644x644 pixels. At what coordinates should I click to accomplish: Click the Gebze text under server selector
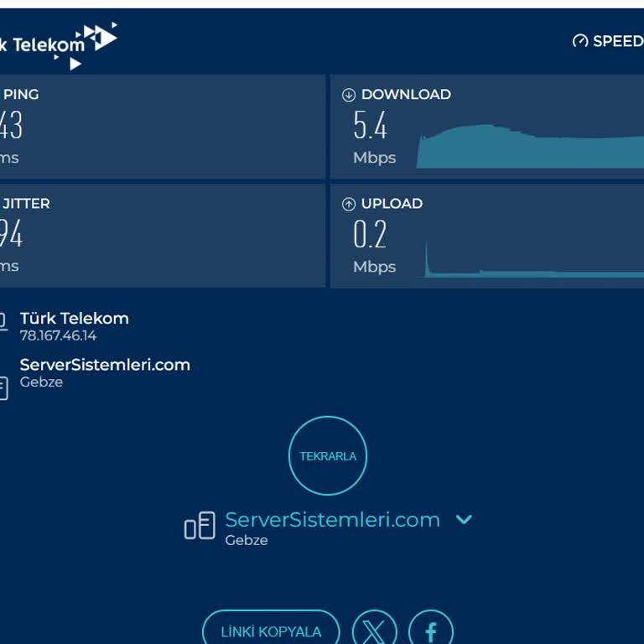pos(246,540)
